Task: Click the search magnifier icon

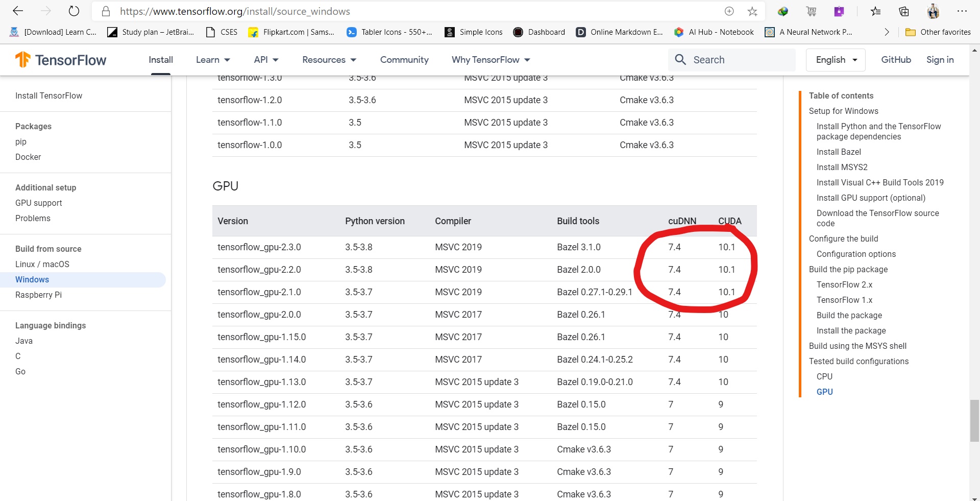Action: coord(680,60)
